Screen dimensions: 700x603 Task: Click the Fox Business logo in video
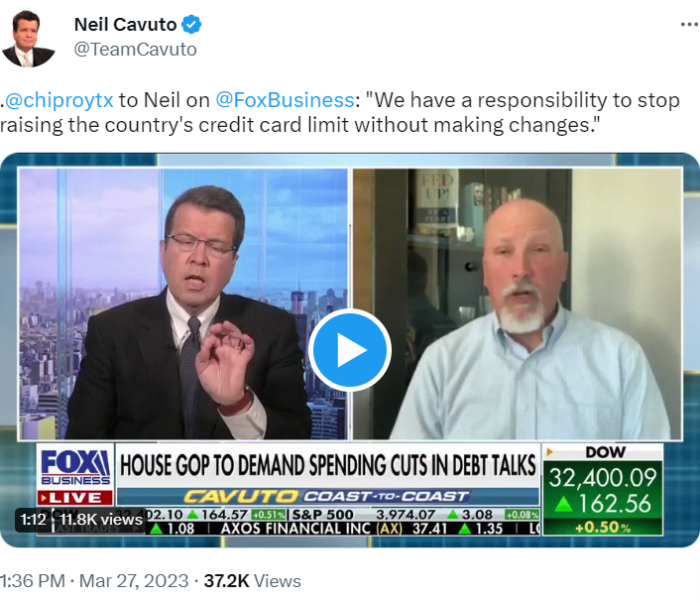pos(75,467)
